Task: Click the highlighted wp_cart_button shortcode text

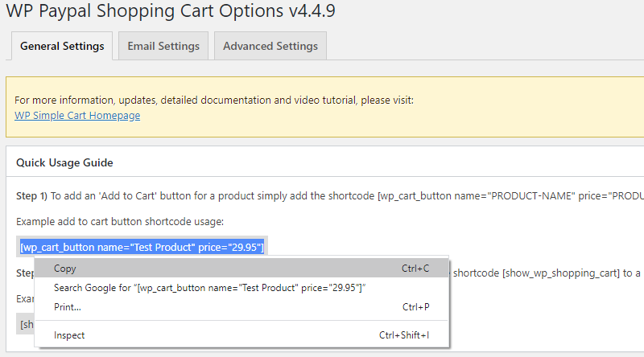Action: click(x=142, y=247)
